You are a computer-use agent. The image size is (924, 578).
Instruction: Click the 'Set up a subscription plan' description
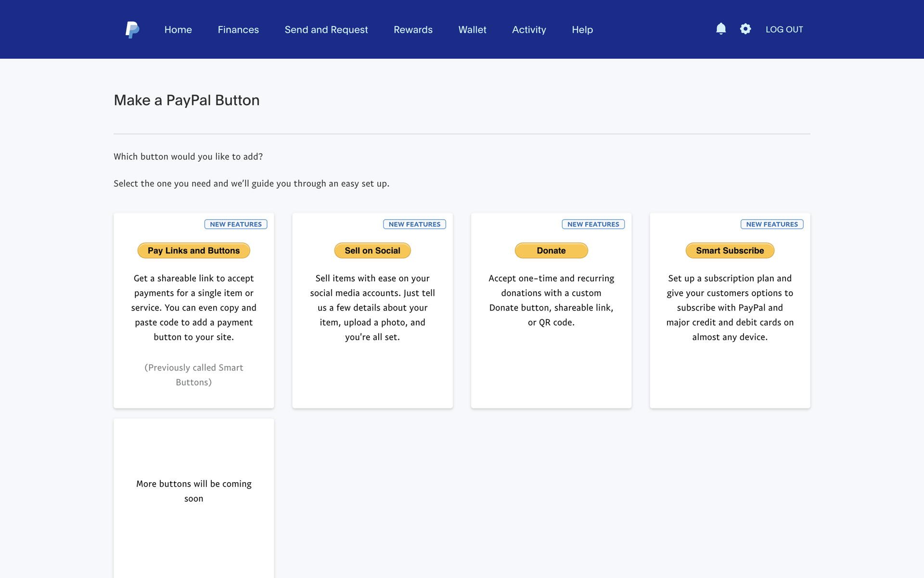[x=730, y=307]
